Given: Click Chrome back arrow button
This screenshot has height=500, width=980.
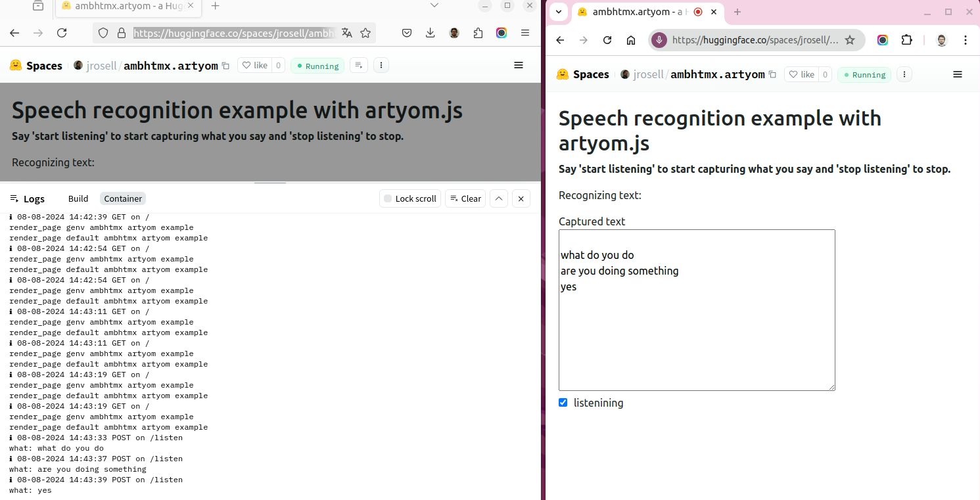Looking at the screenshot, I should click(x=560, y=40).
